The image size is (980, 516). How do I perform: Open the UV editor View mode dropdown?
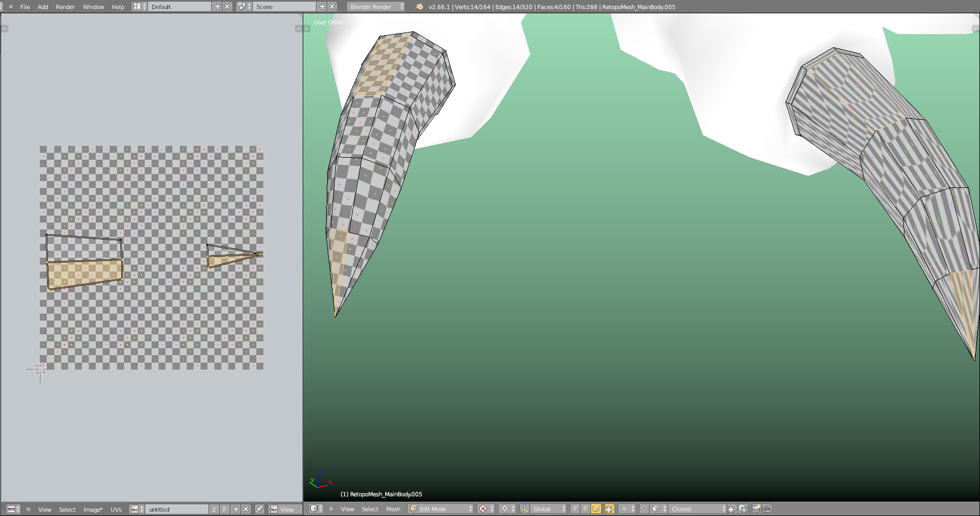[285, 509]
